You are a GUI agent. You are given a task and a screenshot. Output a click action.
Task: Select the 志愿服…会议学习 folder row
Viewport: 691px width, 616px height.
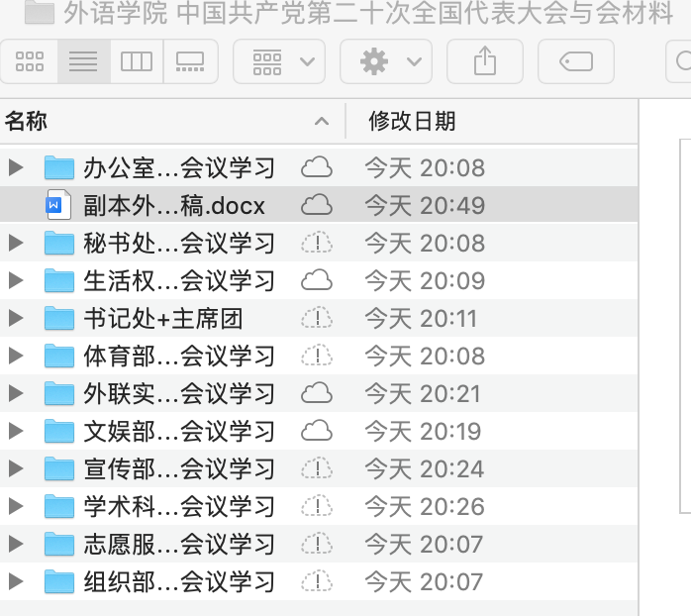click(178, 544)
